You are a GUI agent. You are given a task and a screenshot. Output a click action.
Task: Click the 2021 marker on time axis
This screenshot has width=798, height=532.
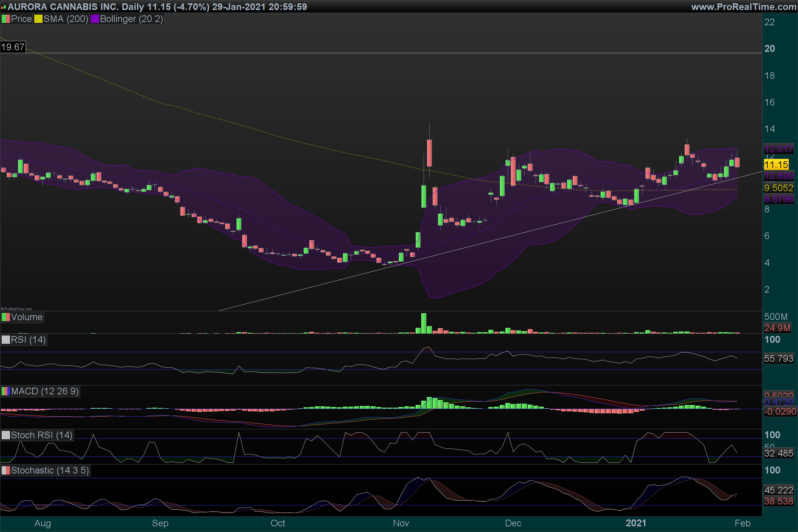tap(635, 523)
